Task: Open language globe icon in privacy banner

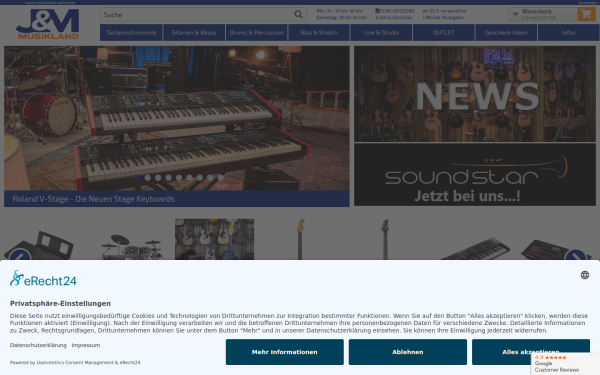Action: [585, 275]
